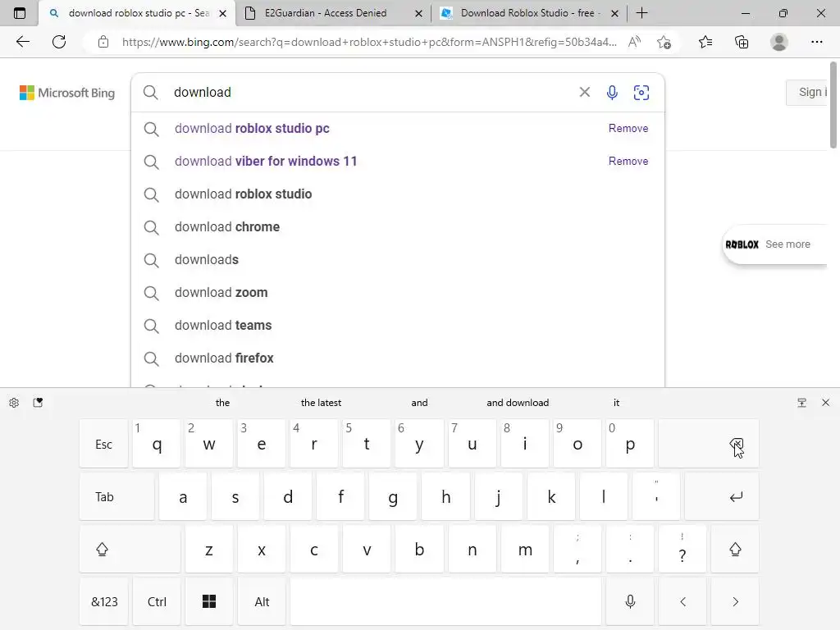Toggle the Ctrl key on the keyboard
840x630 pixels.
[x=157, y=601]
